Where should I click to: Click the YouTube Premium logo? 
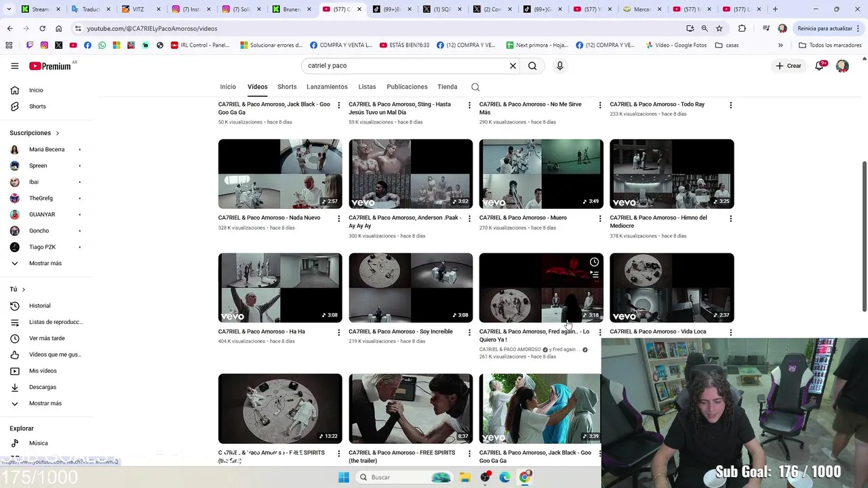coord(50,66)
